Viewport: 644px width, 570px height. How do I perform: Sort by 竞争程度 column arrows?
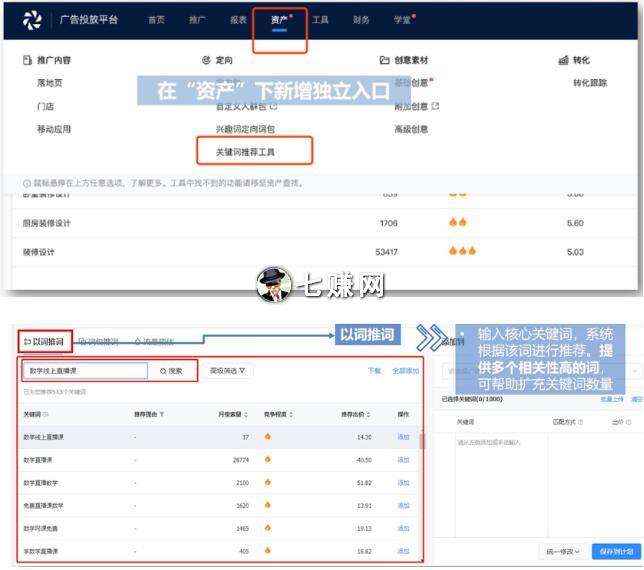coord(291,415)
